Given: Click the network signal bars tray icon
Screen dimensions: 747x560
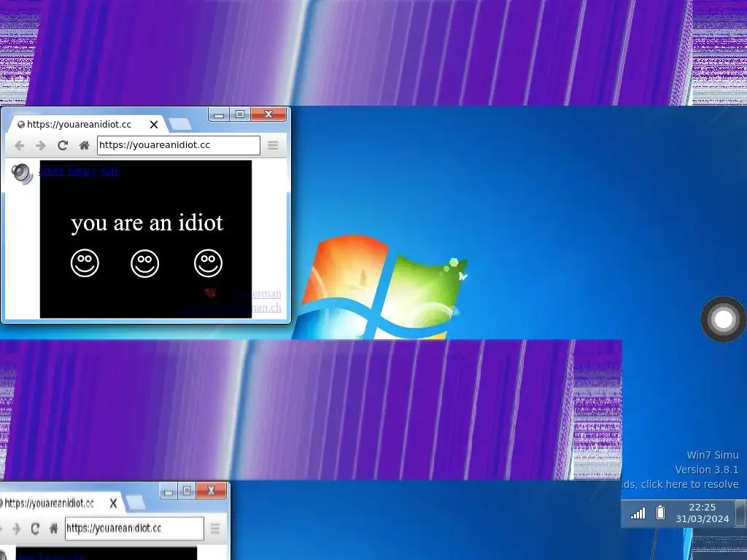Looking at the screenshot, I should pos(638,513).
